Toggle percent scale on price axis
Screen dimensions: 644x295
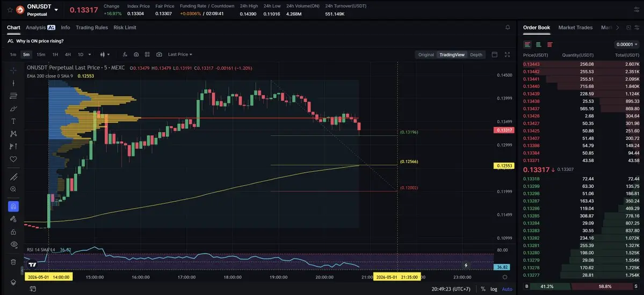pyautogui.click(x=483, y=289)
